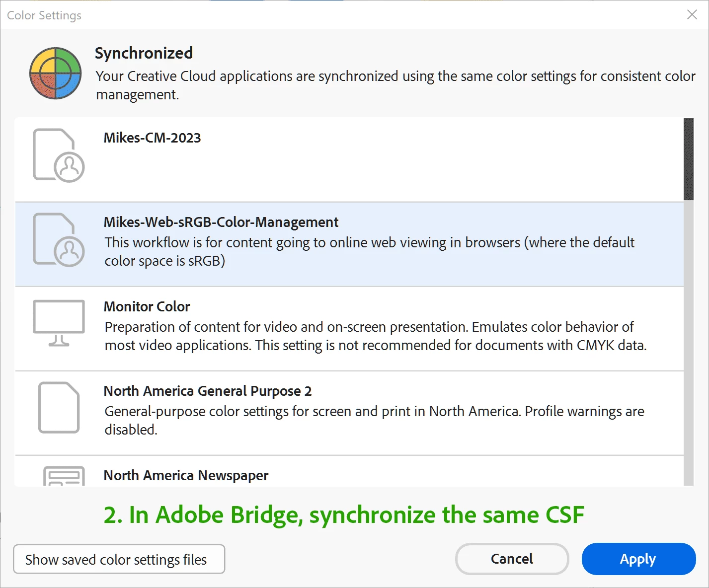Click the North America General Purpose 2 page icon

point(59,407)
